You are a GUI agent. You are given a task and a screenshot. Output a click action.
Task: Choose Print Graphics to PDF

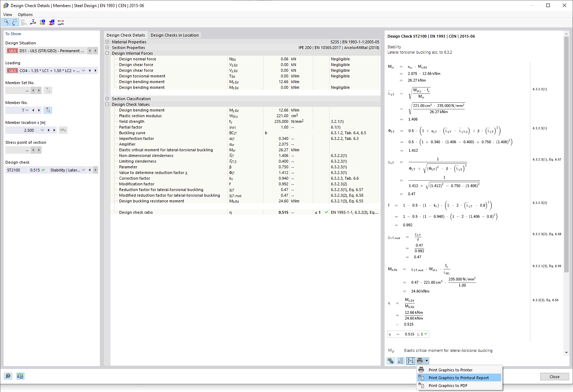point(459,386)
